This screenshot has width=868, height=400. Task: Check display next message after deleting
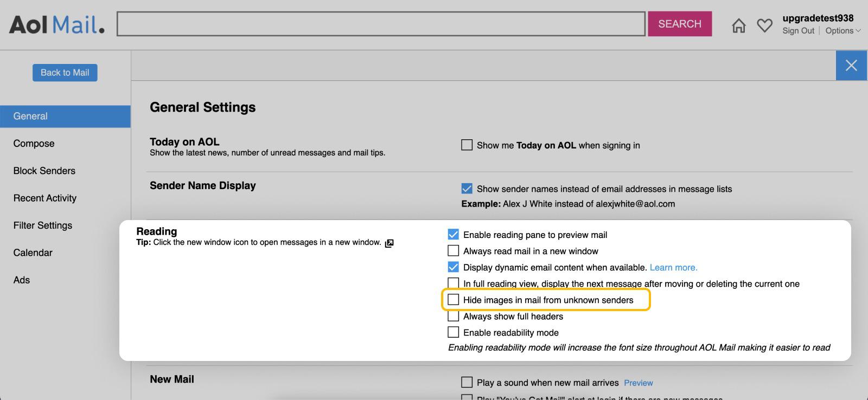pyautogui.click(x=453, y=282)
